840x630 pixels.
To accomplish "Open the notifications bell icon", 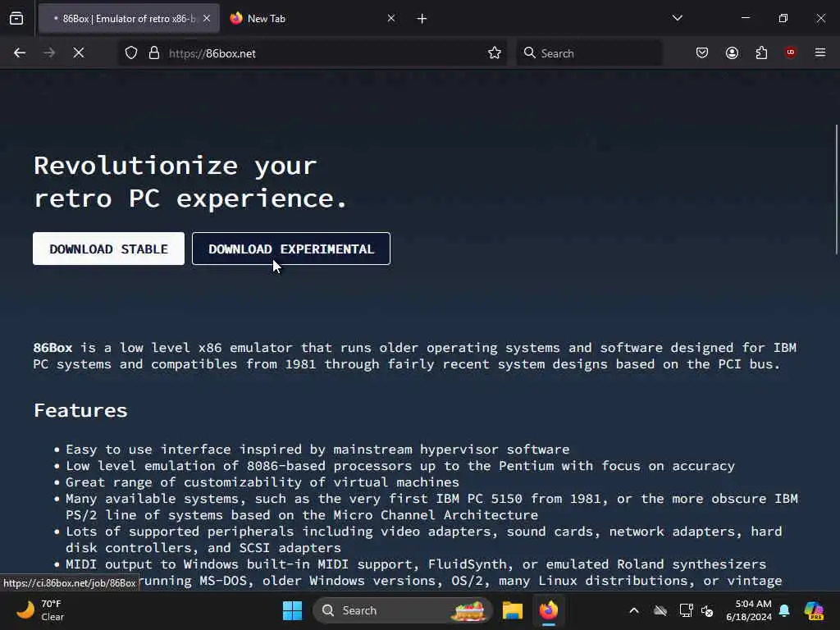I will tap(785, 610).
